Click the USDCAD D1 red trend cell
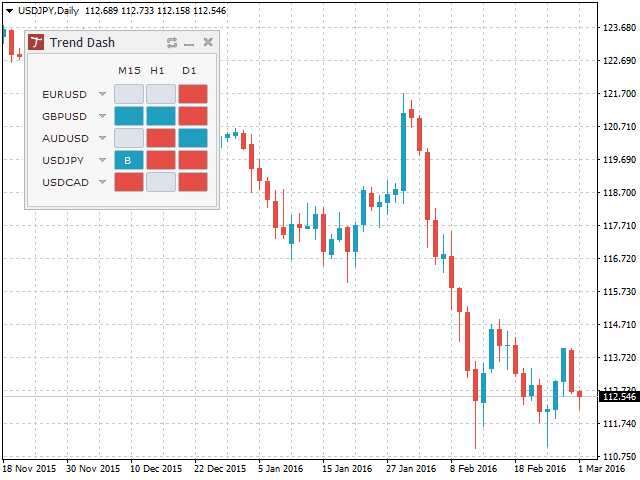The height and width of the screenshot is (480, 640). coord(193,182)
